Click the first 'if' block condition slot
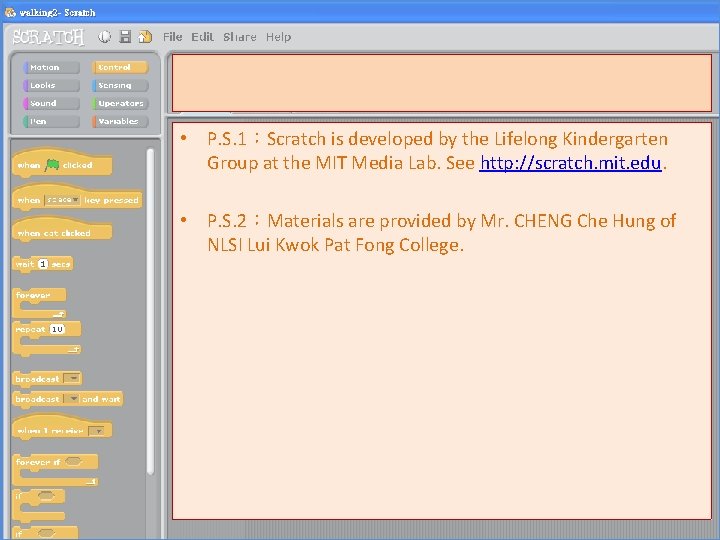720x540 pixels. click(x=46, y=495)
